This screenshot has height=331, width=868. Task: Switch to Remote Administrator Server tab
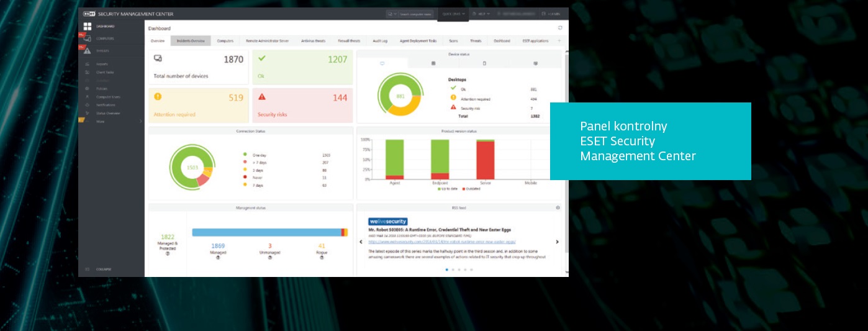coord(268,41)
